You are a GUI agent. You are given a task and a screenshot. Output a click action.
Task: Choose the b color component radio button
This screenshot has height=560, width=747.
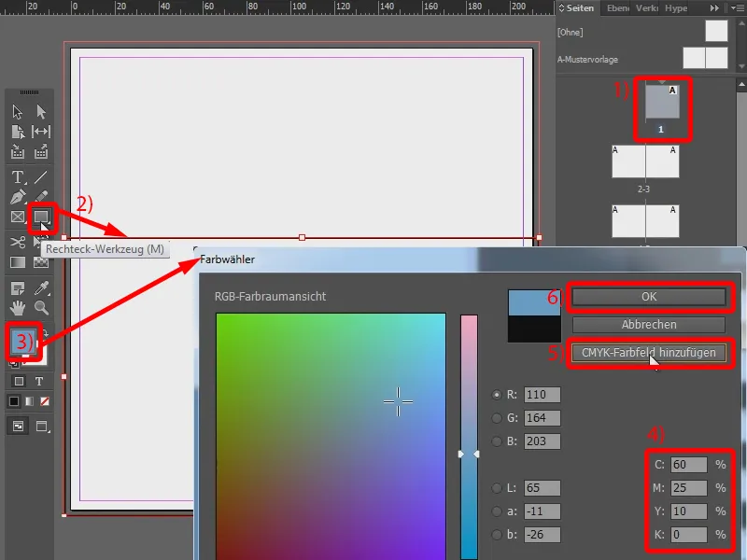495,535
